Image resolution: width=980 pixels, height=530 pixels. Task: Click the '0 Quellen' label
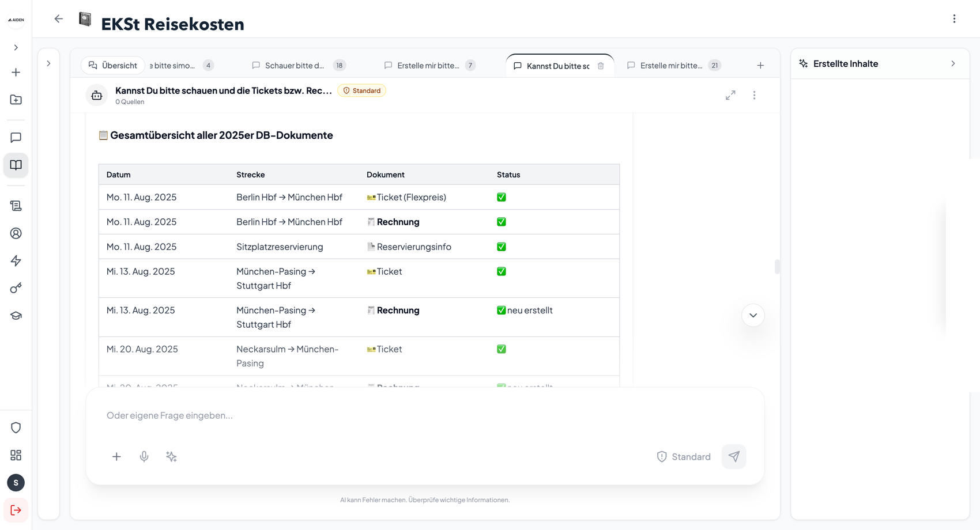pos(130,102)
